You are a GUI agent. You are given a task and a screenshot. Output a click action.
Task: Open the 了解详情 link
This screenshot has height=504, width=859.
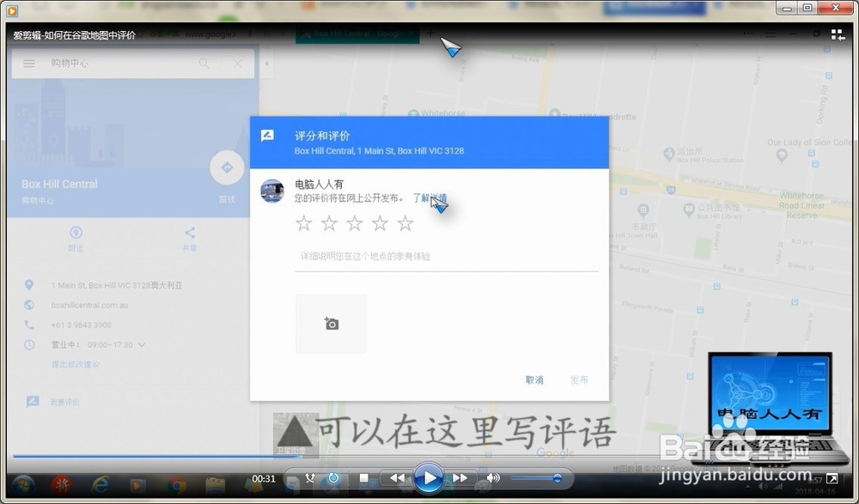point(429,197)
